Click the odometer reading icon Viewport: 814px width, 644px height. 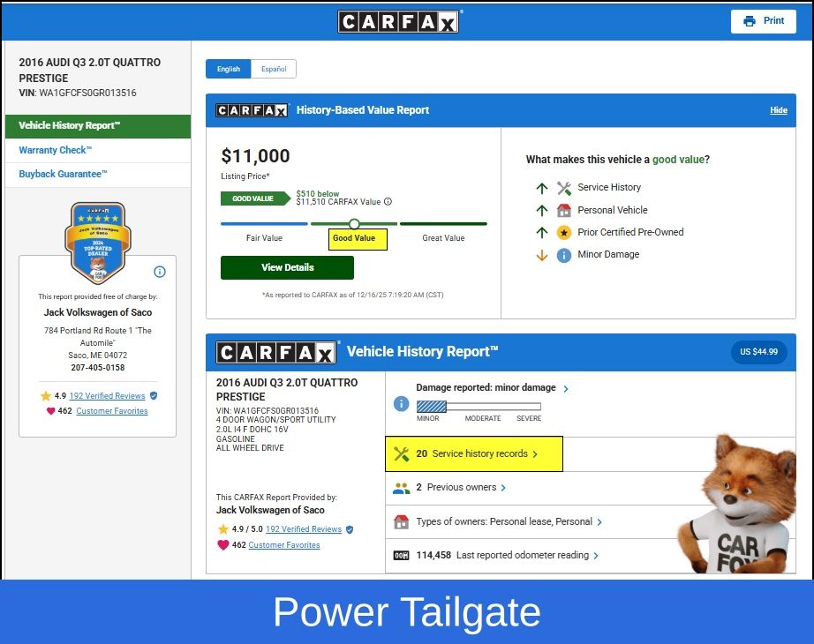coord(401,556)
